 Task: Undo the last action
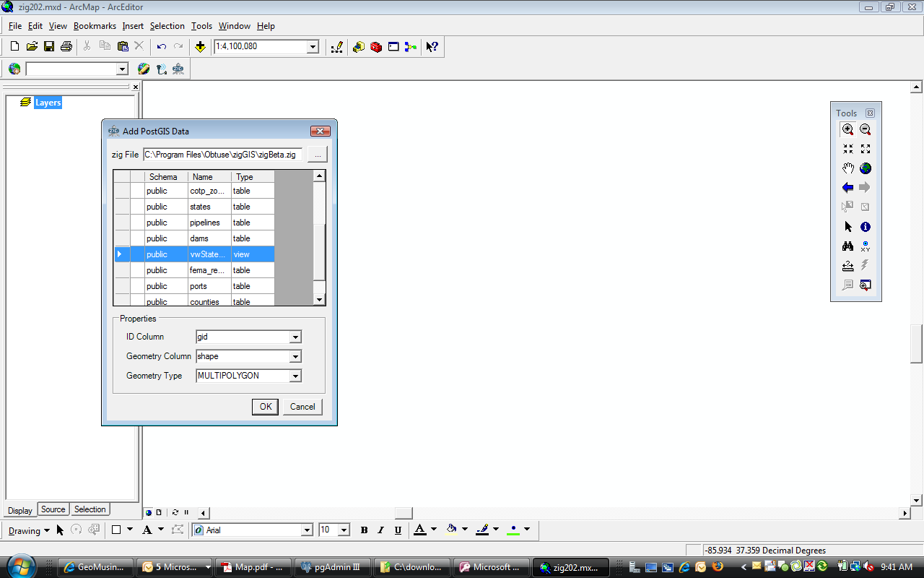(162, 46)
